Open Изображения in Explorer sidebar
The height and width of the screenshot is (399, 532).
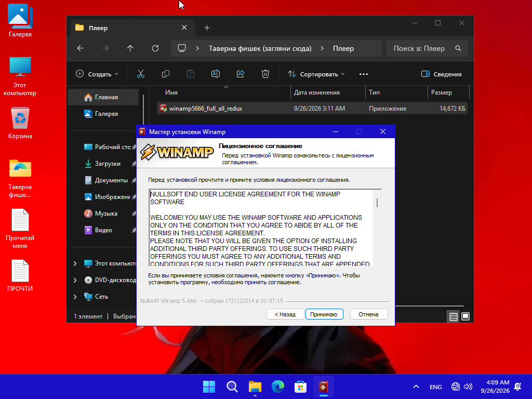[x=103, y=197]
